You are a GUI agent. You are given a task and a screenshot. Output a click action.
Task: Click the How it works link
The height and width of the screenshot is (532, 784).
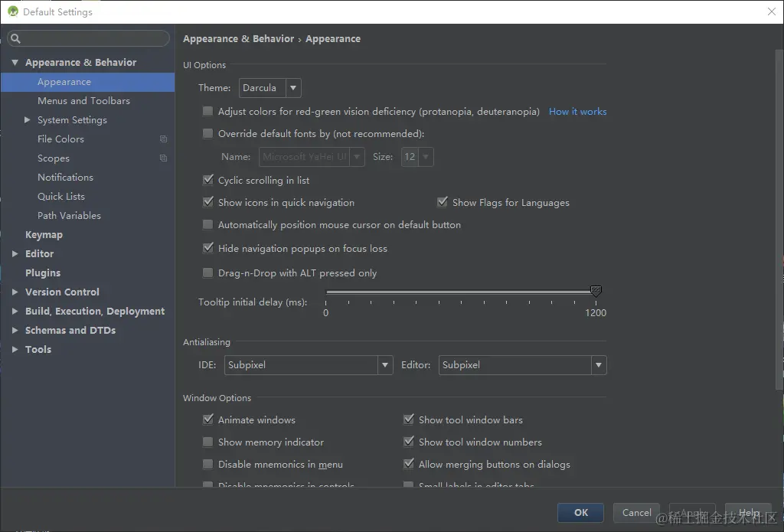click(577, 112)
